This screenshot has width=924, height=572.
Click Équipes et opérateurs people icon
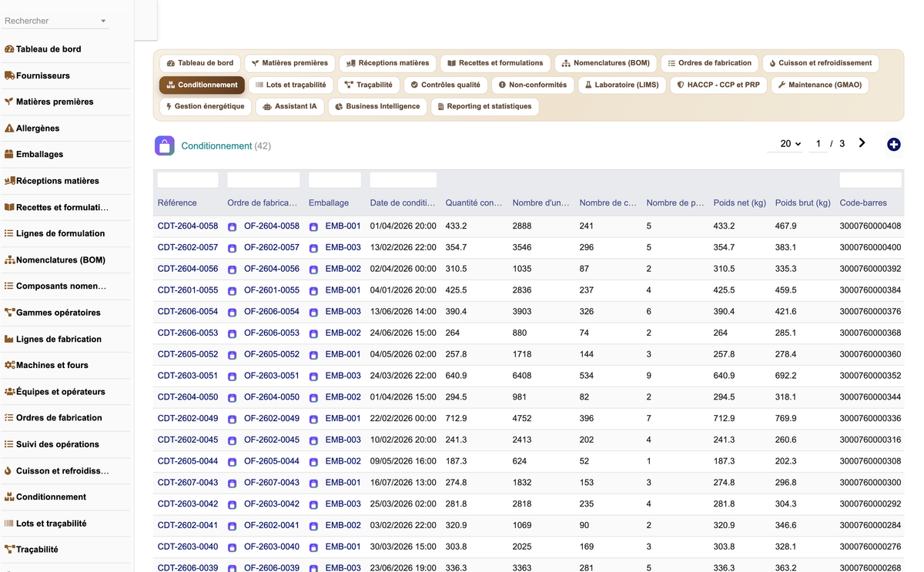(9, 392)
